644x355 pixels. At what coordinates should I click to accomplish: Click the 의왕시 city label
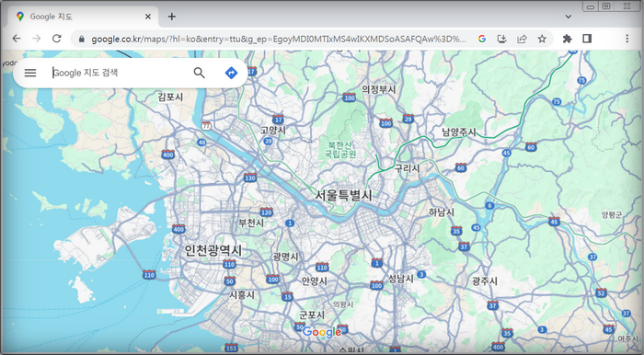pos(343,304)
